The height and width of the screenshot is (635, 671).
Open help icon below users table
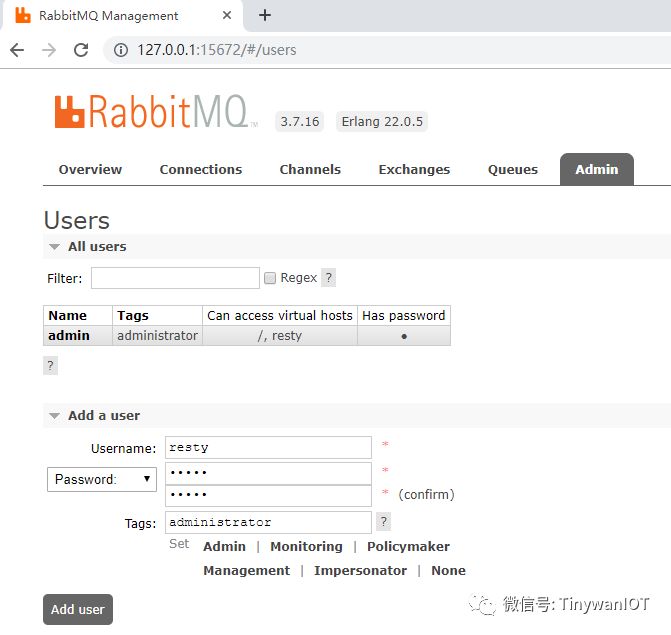[x=50, y=365]
